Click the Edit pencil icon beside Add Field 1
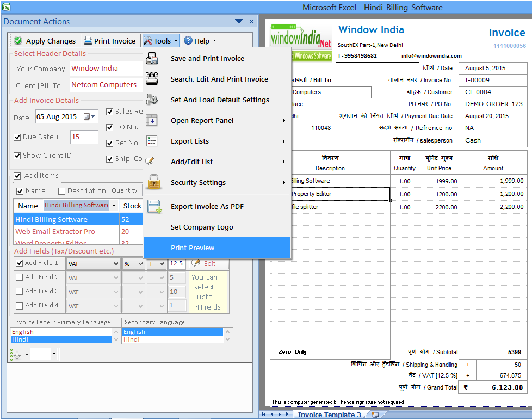Viewport: 532px width, 420px height. 196,263
